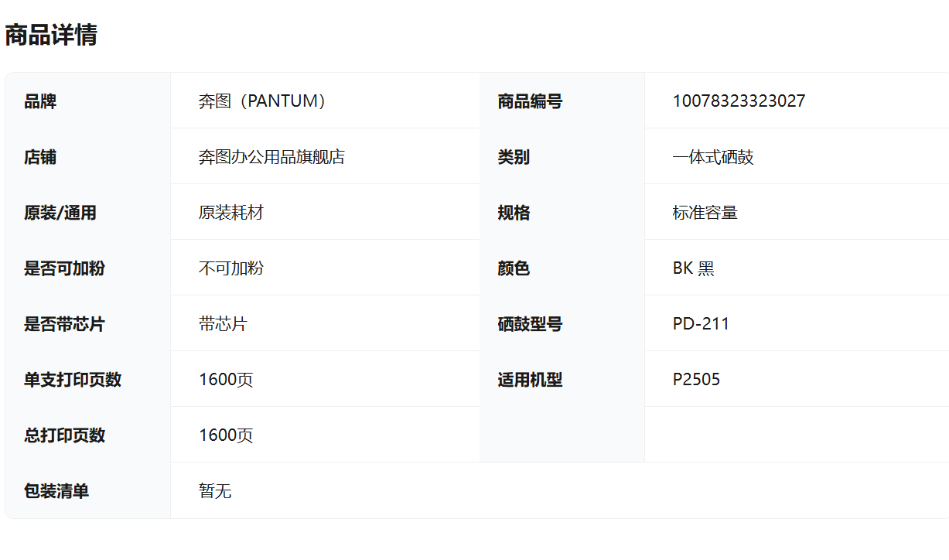
Task: Select the 包装清单 label
Action: click(x=56, y=491)
